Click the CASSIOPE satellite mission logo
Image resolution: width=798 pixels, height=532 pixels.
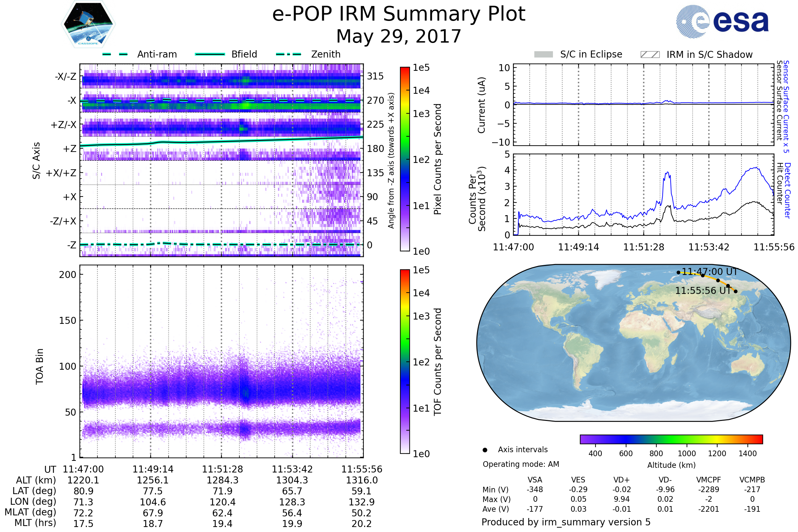point(88,24)
